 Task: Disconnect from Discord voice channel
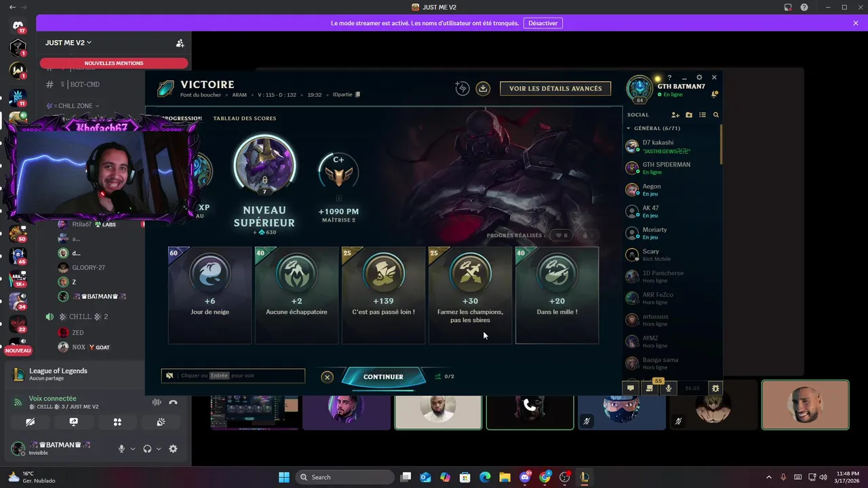click(173, 403)
